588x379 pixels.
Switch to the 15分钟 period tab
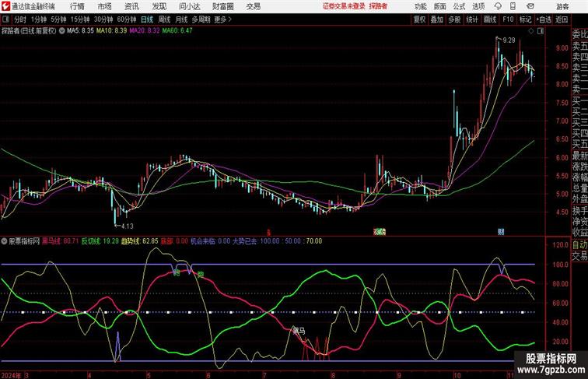coord(80,19)
